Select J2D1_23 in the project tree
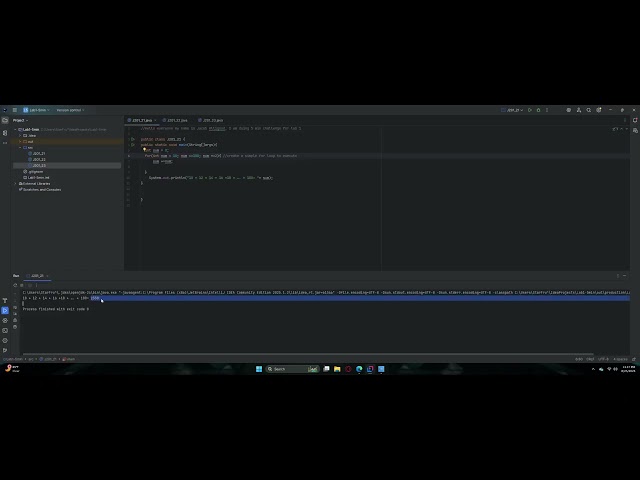Viewport: 640px width, 480px height. pyautogui.click(x=37, y=166)
